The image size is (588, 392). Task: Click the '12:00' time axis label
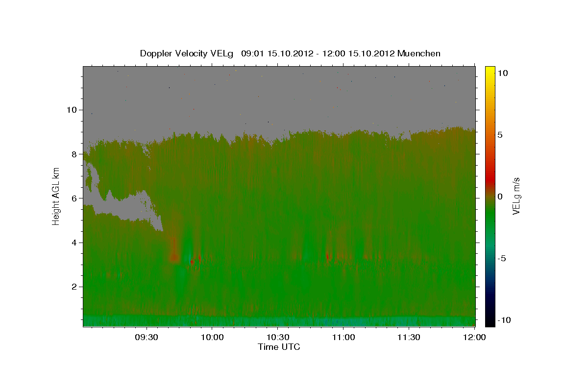click(475, 337)
